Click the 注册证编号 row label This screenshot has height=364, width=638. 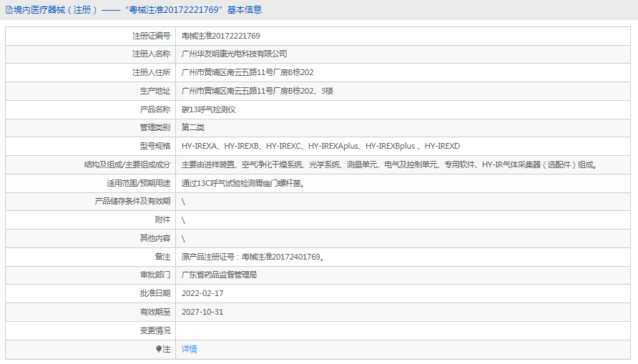151,36
